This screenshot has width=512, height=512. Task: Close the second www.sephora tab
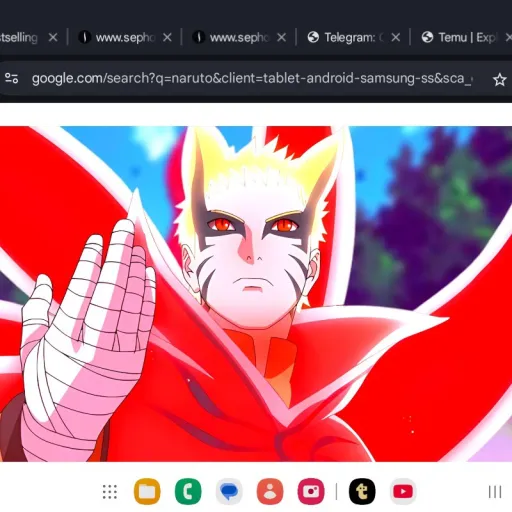[x=282, y=37]
